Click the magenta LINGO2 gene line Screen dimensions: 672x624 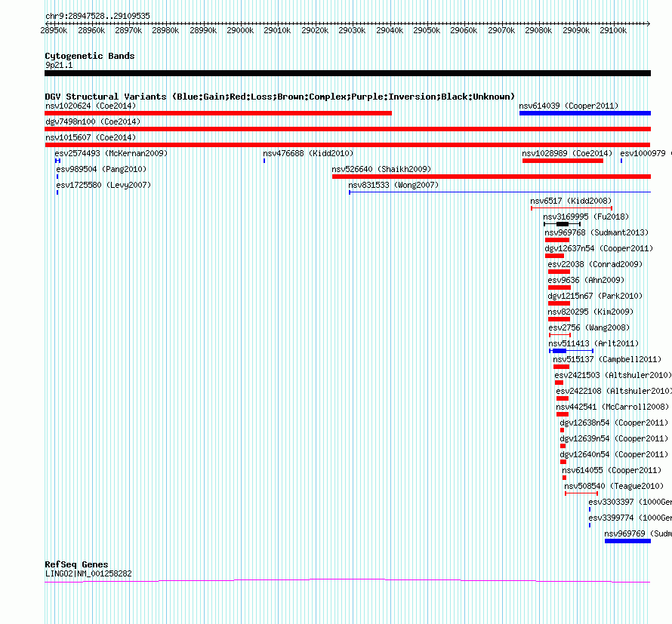pos(347,580)
